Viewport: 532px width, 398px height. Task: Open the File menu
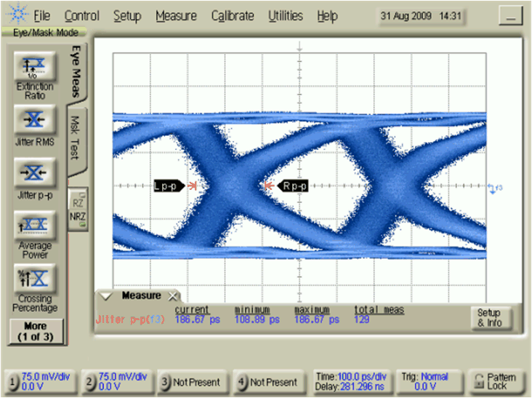point(41,16)
